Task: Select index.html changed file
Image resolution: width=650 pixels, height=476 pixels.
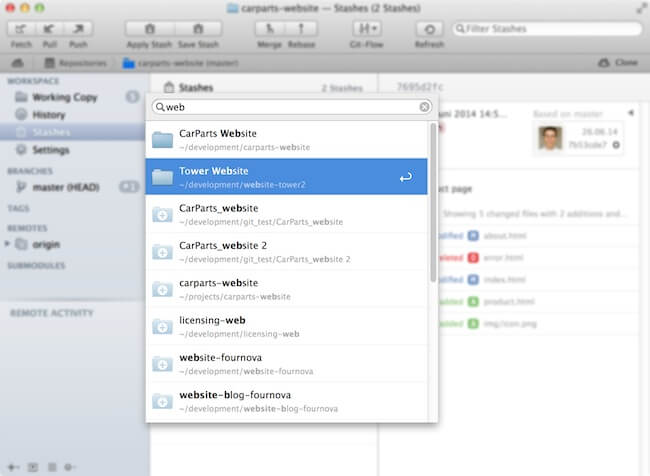Action: pos(504,279)
